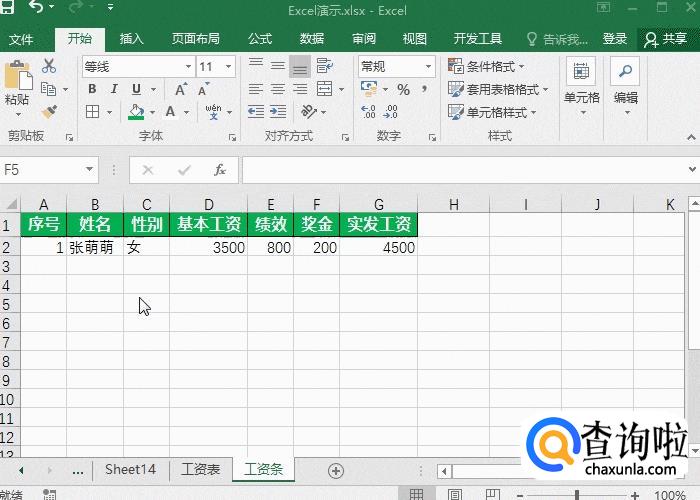Increase font size with large A
Image resolution: width=700 pixels, height=500 pixels.
(x=181, y=89)
